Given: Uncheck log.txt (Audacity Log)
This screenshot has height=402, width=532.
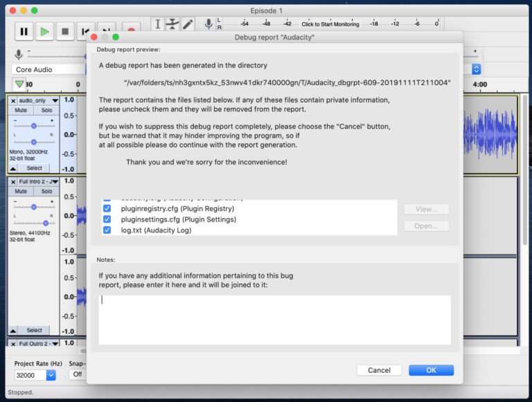Looking at the screenshot, I should pyautogui.click(x=107, y=230).
